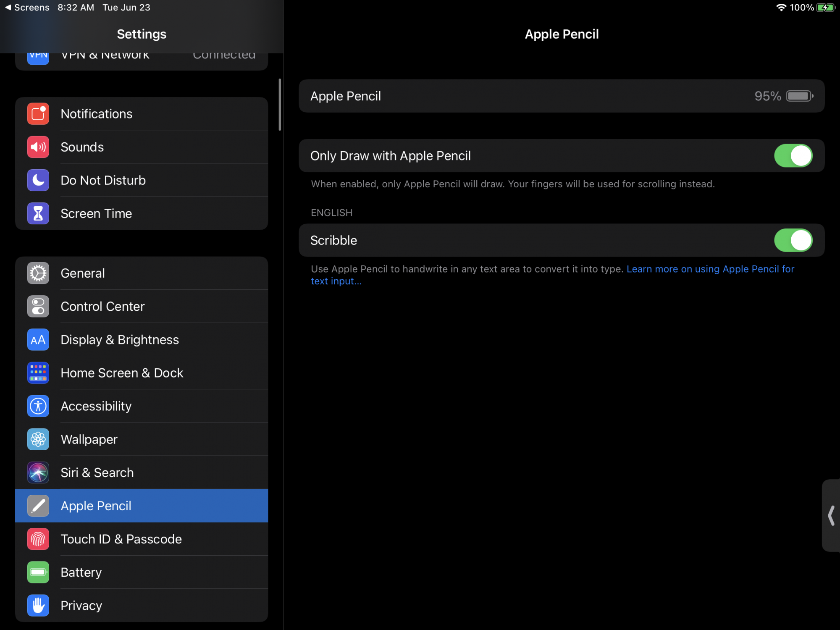Tap the Control Center switches icon
840x630 pixels.
point(38,306)
